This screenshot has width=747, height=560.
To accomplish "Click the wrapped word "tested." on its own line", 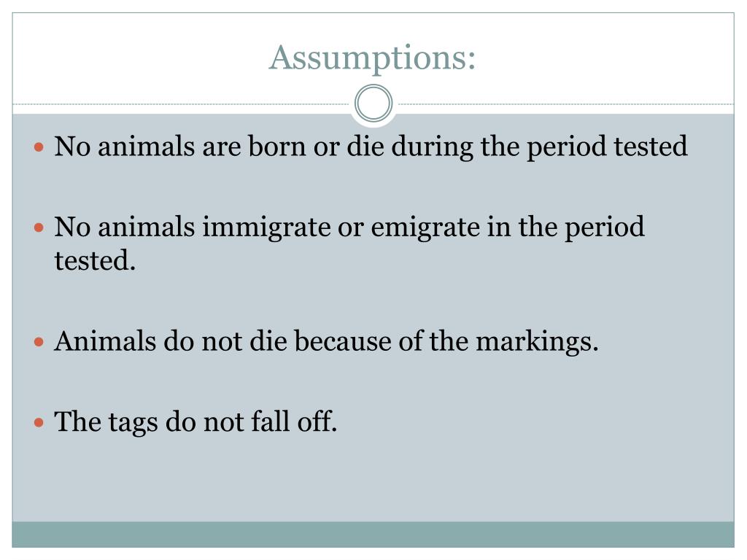I will 96,260.
